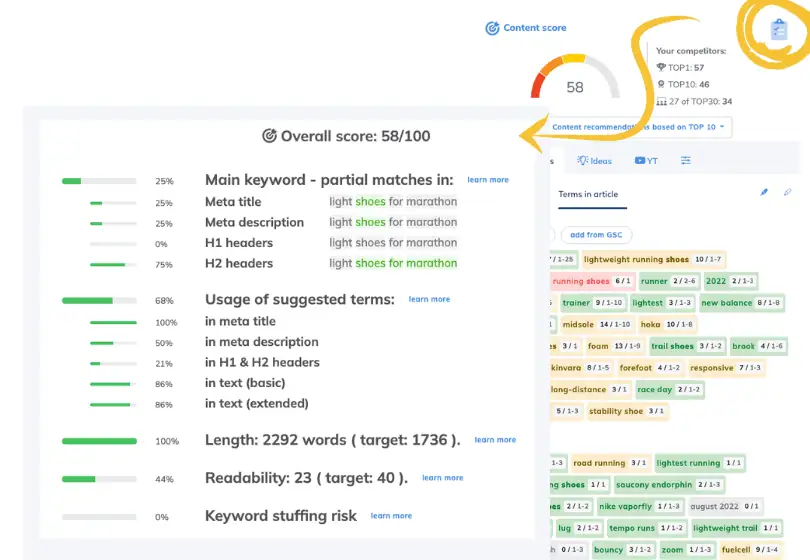The image size is (810, 560).
Task: Click the Content score target icon
Action: point(492,28)
